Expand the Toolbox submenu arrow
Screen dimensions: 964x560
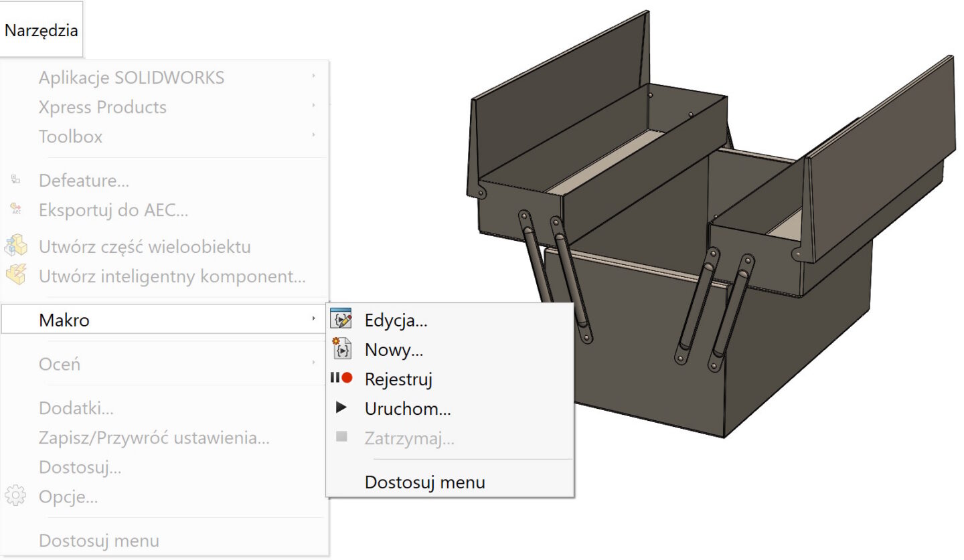click(x=313, y=136)
